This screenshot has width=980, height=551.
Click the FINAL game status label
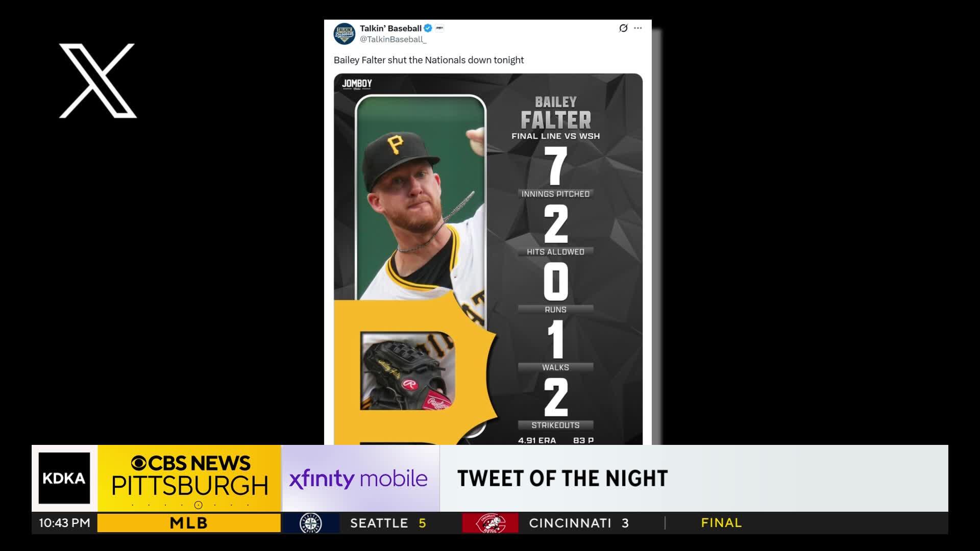[x=721, y=523]
